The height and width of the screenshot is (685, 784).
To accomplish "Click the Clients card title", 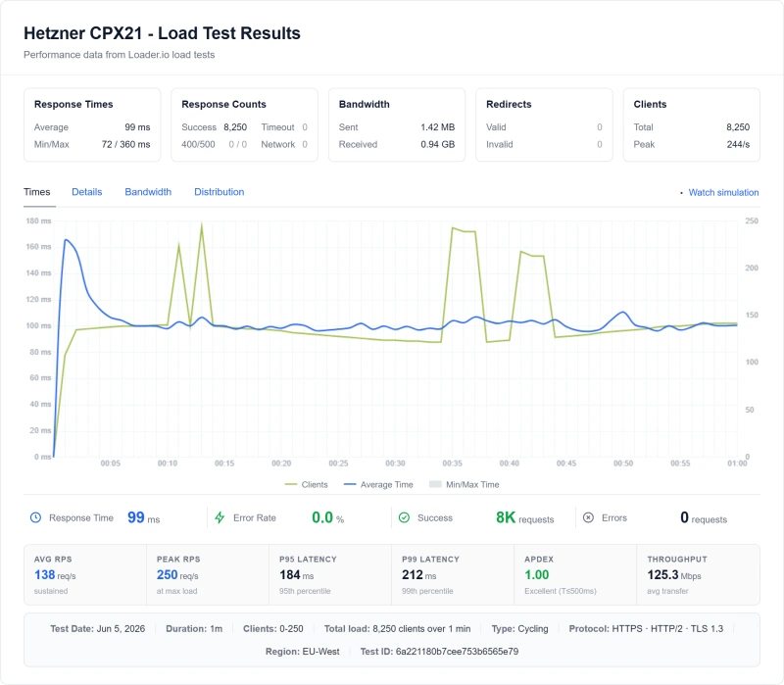I will pyautogui.click(x=650, y=104).
